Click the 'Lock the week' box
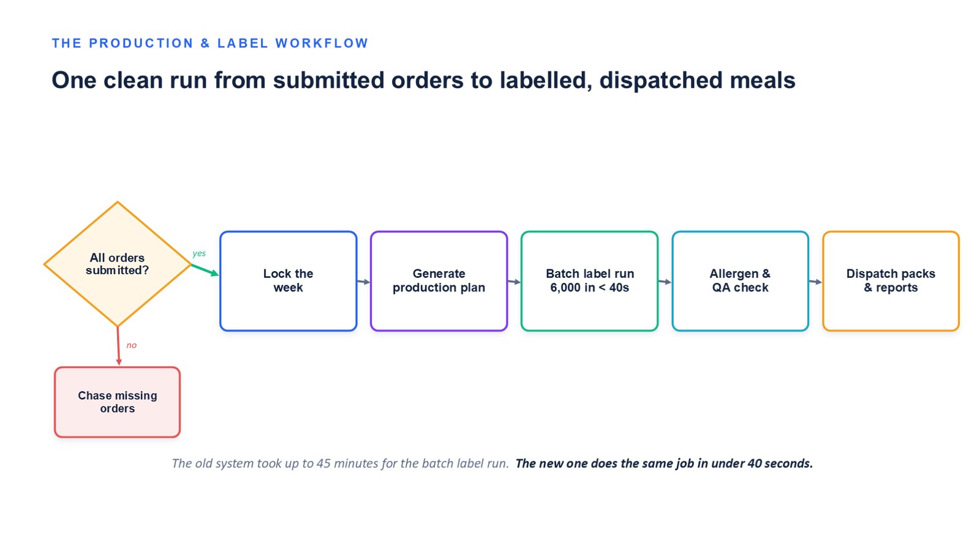This screenshot has width=980, height=551. pyautogui.click(x=288, y=281)
